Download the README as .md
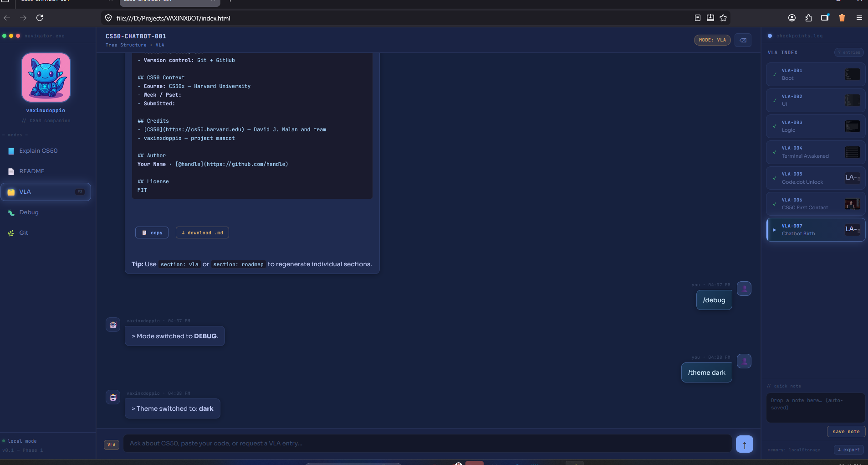This screenshot has width=868, height=465. point(202,232)
